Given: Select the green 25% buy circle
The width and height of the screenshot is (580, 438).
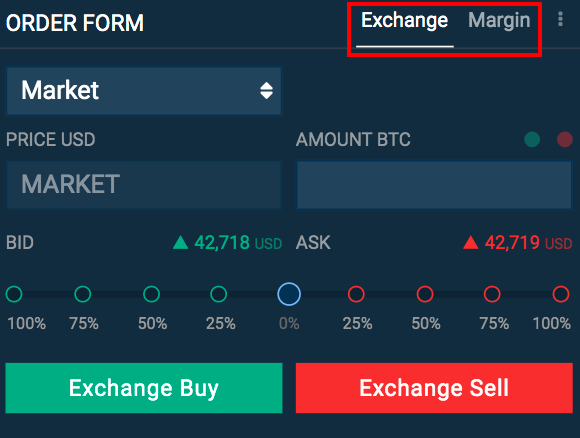Looking at the screenshot, I should pyautogui.click(x=219, y=294).
